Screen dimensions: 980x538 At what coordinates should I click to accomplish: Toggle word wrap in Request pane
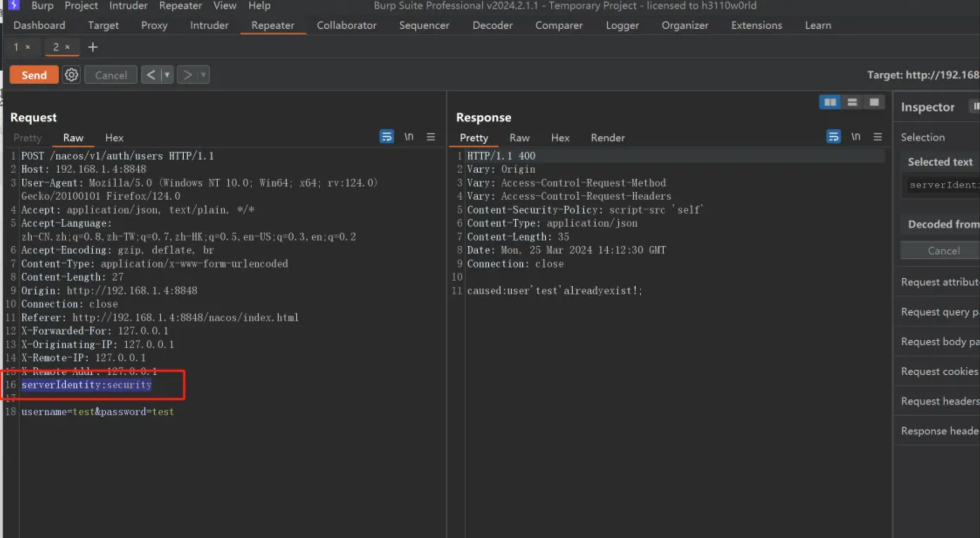(x=387, y=137)
